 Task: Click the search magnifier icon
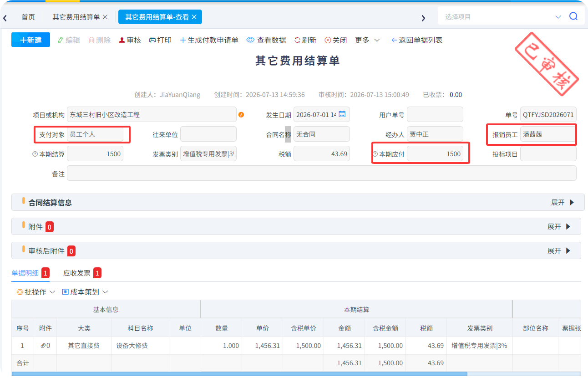click(x=573, y=16)
